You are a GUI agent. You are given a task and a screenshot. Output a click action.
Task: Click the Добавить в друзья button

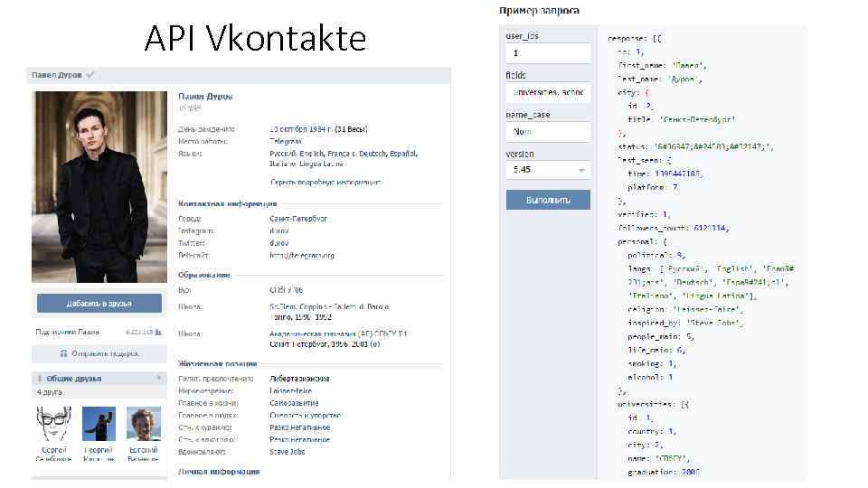point(99,304)
